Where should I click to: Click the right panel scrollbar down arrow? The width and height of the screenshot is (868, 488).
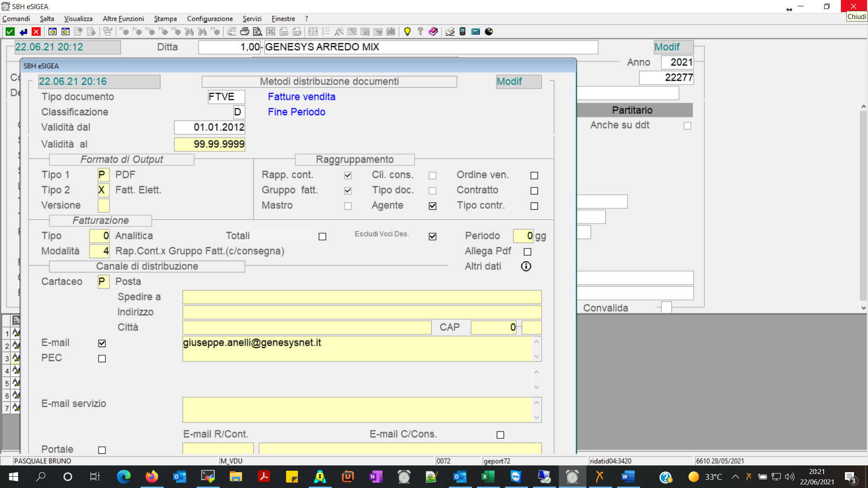click(x=863, y=308)
